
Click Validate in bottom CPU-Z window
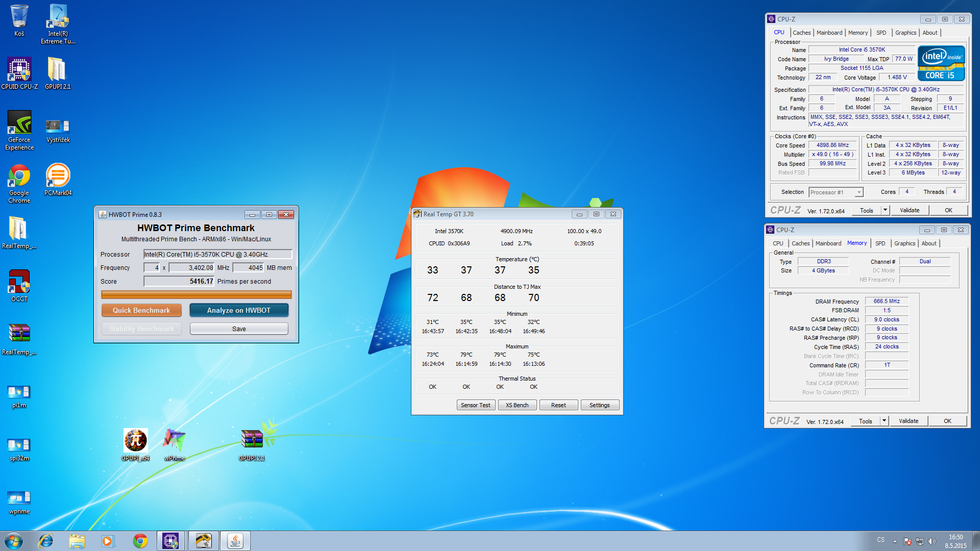click(x=909, y=421)
